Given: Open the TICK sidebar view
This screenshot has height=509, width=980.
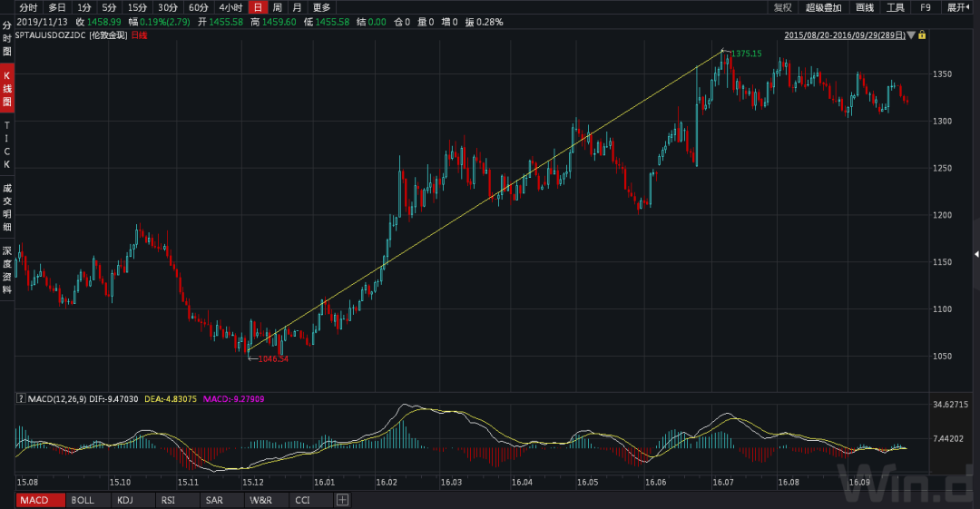Looking at the screenshot, I should coord(7,145).
